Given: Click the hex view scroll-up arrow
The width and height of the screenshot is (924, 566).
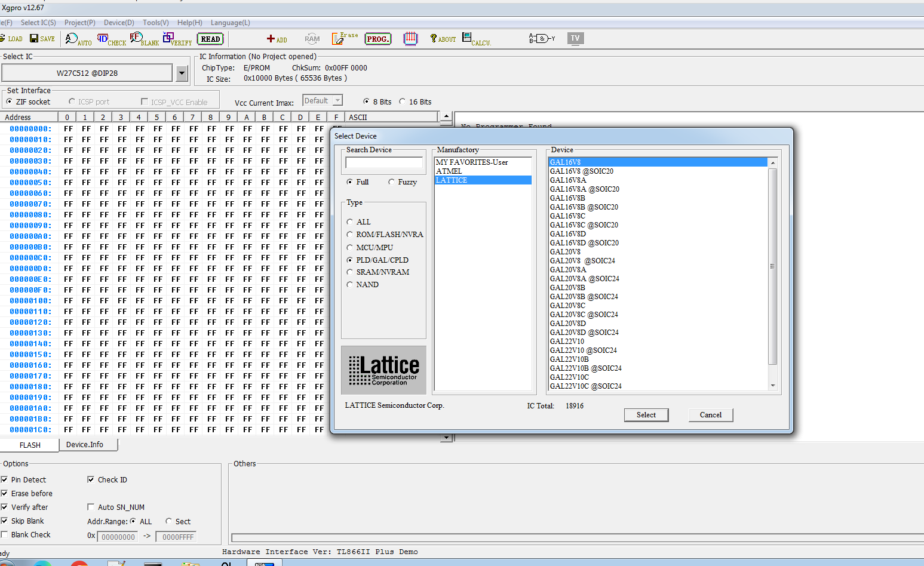Looking at the screenshot, I should tap(446, 117).
